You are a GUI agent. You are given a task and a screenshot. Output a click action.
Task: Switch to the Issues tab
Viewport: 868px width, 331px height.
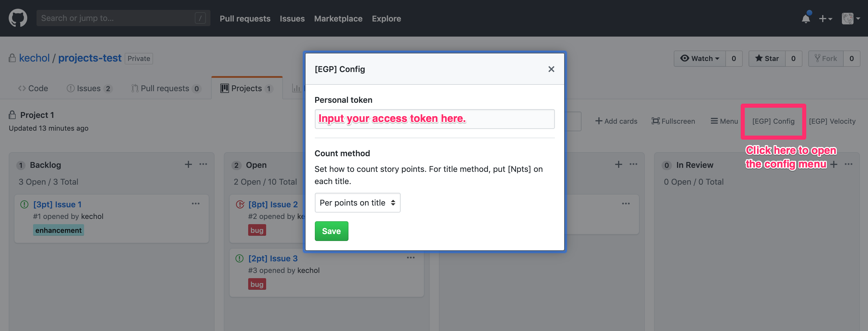[x=89, y=88]
